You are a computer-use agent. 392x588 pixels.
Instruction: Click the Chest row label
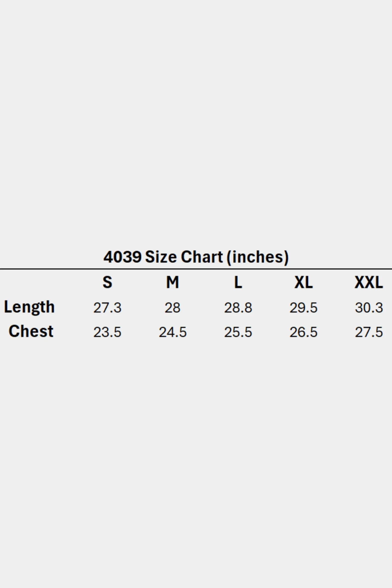point(31,331)
